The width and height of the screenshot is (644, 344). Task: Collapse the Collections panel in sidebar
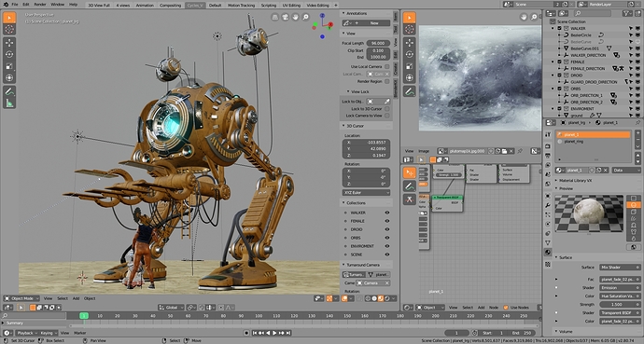point(343,203)
